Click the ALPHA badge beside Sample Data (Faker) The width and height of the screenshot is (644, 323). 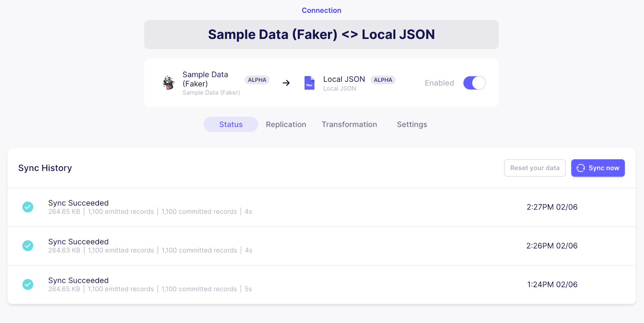point(257,80)
